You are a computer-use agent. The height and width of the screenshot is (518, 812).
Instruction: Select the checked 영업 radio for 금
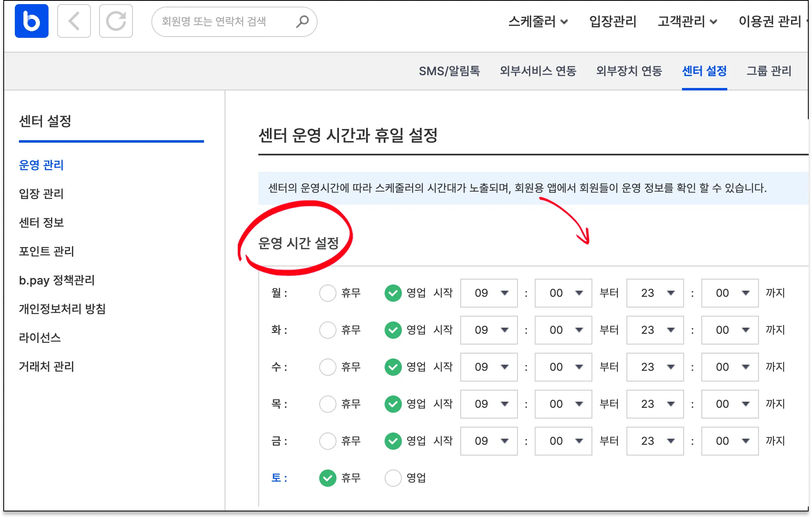coord(393,441)
